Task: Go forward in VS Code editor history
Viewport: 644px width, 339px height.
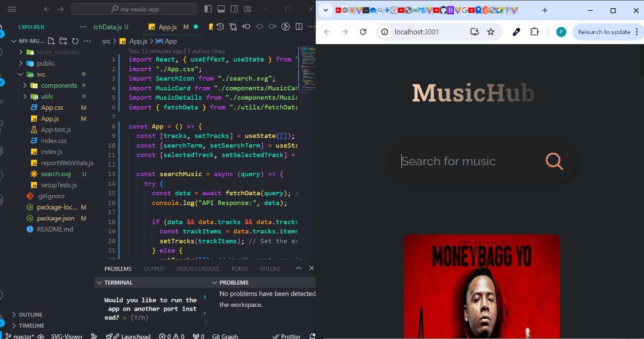Action: pyautogui.click(x=60, y=9)
